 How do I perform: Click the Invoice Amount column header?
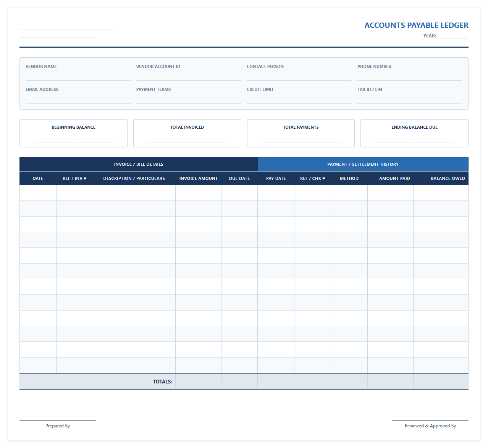(x=199, y=178)
